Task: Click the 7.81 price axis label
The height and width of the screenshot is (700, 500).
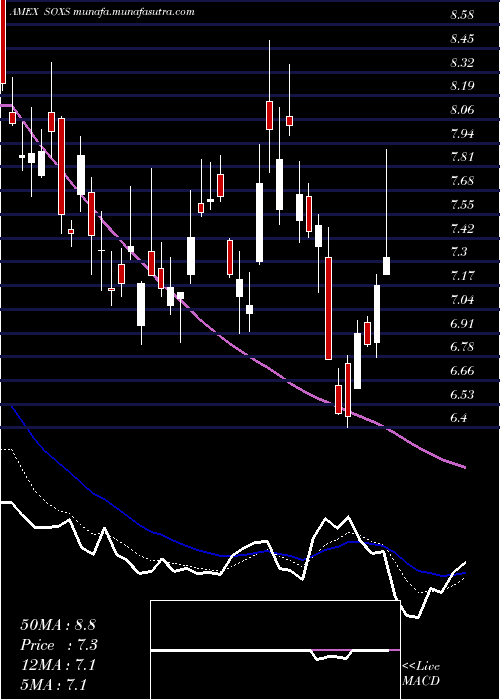Action: point(462,157)
